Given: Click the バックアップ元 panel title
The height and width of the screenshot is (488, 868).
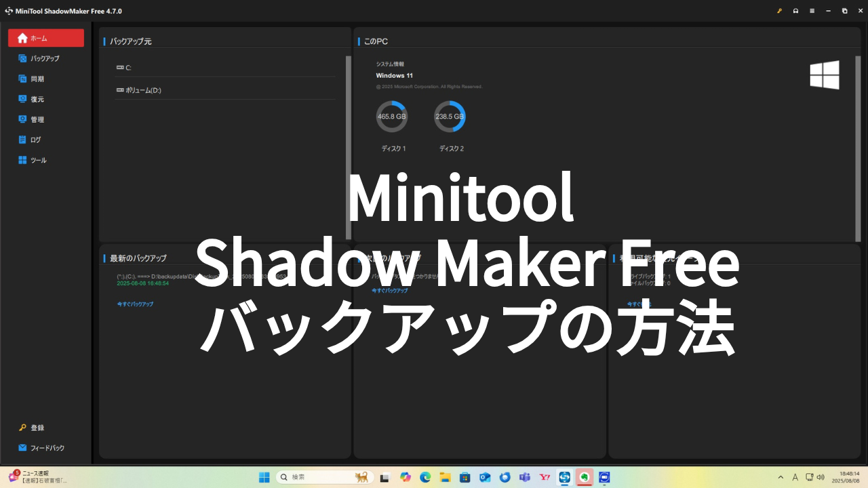Looking at the screenshot, I should (x=130, y=41).
